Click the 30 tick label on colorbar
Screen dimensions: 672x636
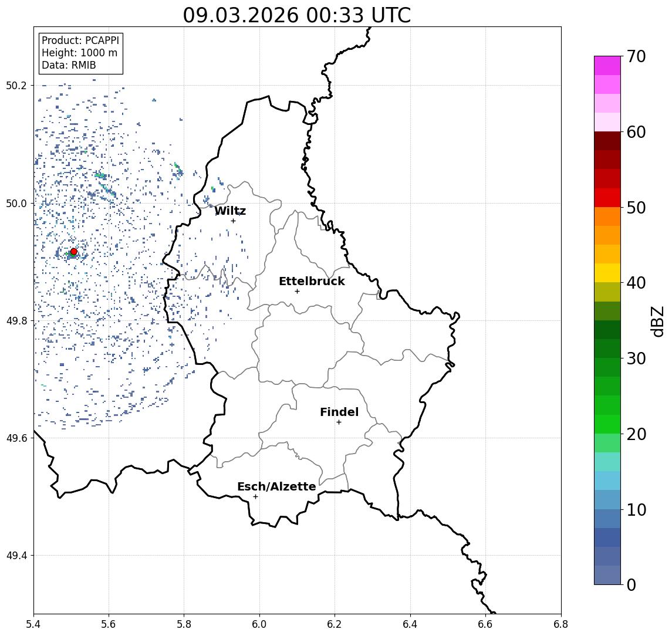pyautogui.click(x=636, y=358)
